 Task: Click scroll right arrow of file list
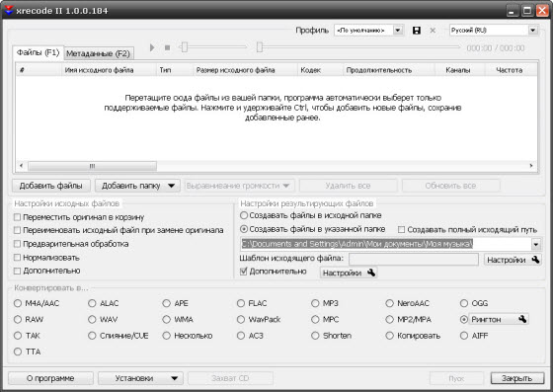tap(531, 166)
